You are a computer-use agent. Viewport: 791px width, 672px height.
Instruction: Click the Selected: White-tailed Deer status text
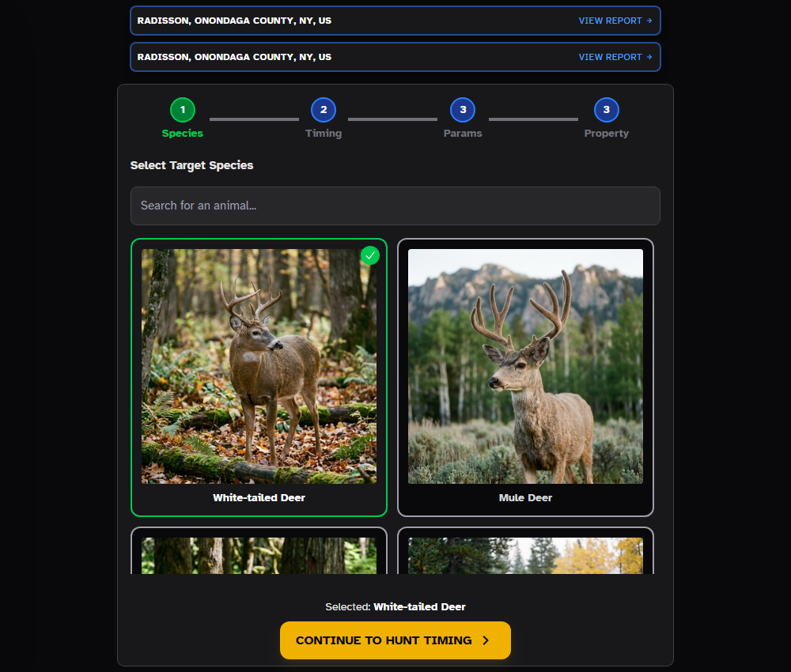(395, 607)
